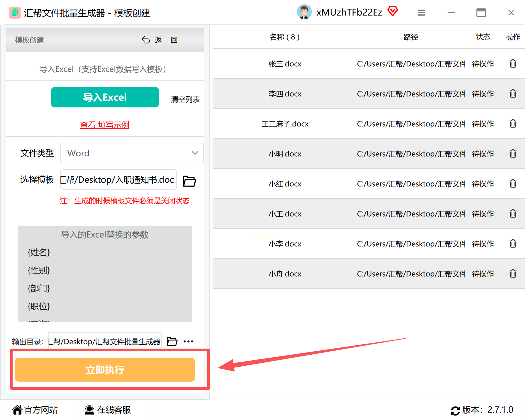
Task: Click the 导入Excel button
Action: coord(105,97)
